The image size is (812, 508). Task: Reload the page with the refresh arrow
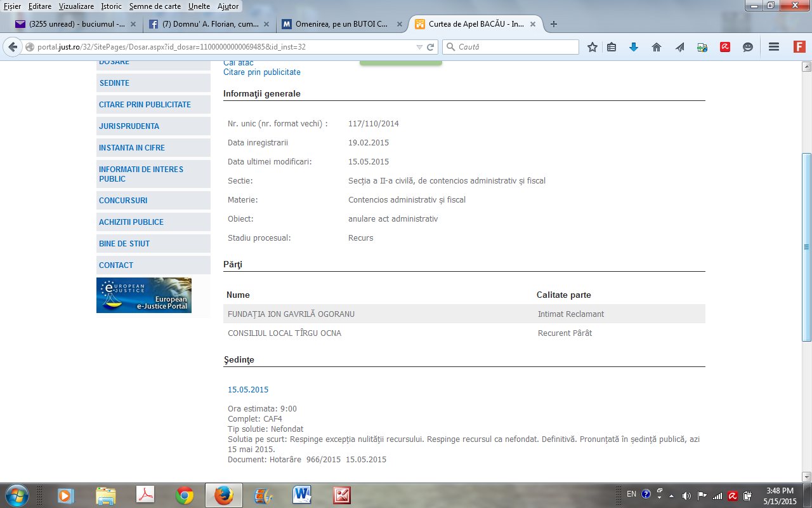coord(430,47)
